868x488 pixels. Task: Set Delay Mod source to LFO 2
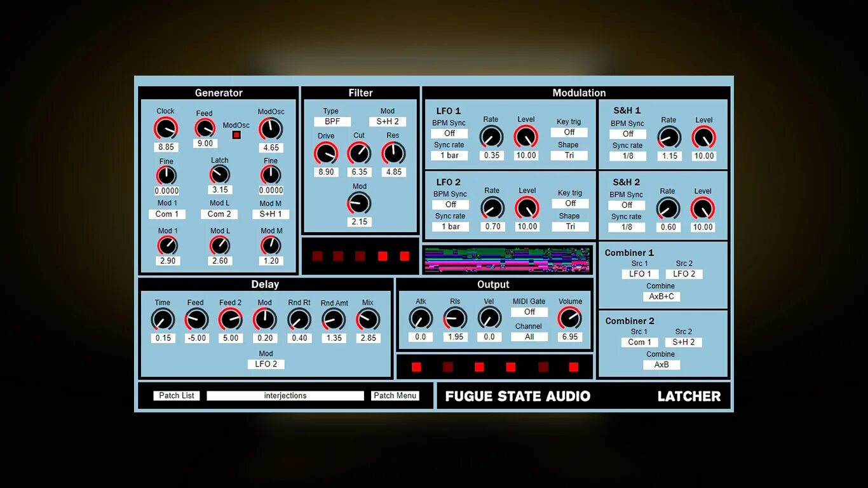click(x=266, y=364)
